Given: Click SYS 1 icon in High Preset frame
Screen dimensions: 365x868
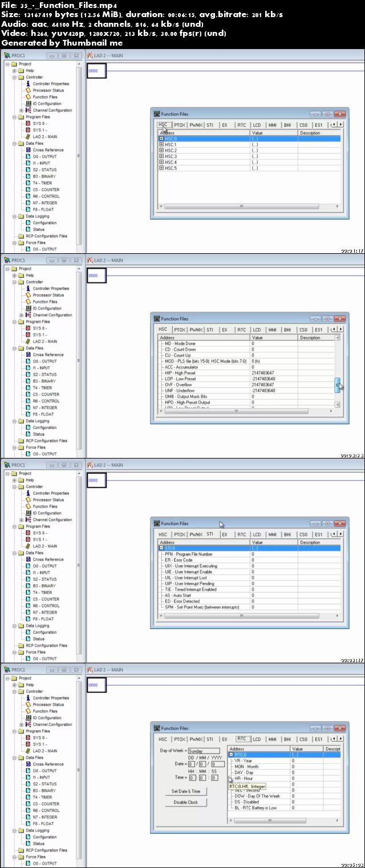Looking at the screenshot, I should 29,335.
